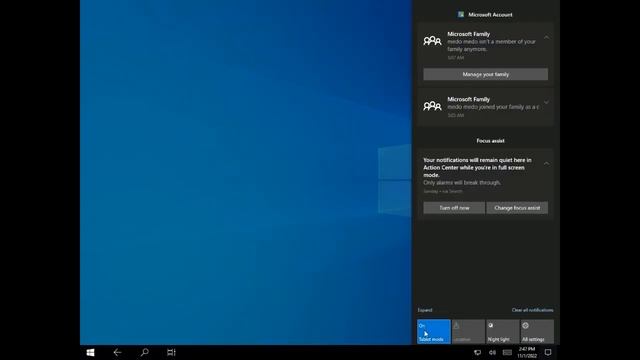
Task: Open taskbar Search magnifier
Action: (x=144, y=352)
